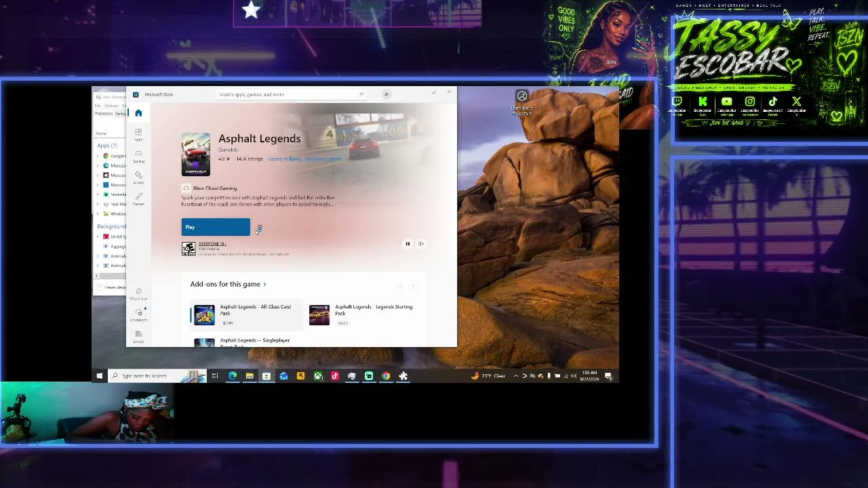Open the Xbox app from the taskbar

pyautogui.click(x=318, y=376)
